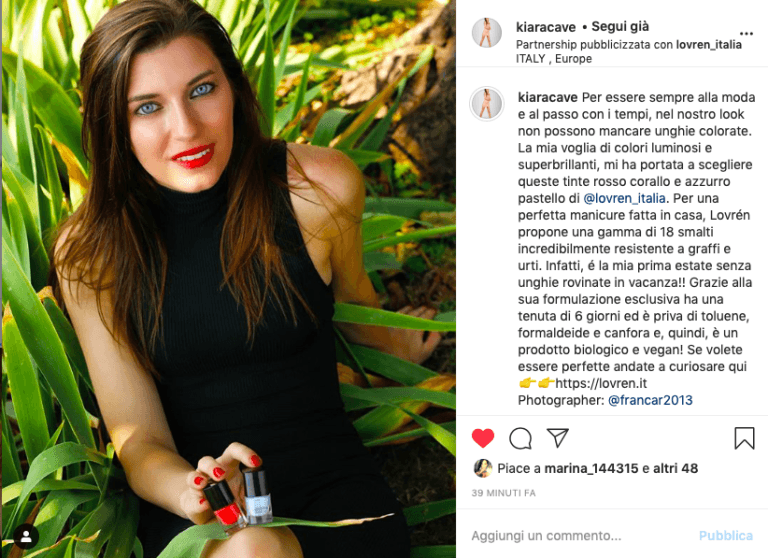The image size is (768, 558).
Task: Open the three-dot more options menu
Action: [x=746, y=33]
